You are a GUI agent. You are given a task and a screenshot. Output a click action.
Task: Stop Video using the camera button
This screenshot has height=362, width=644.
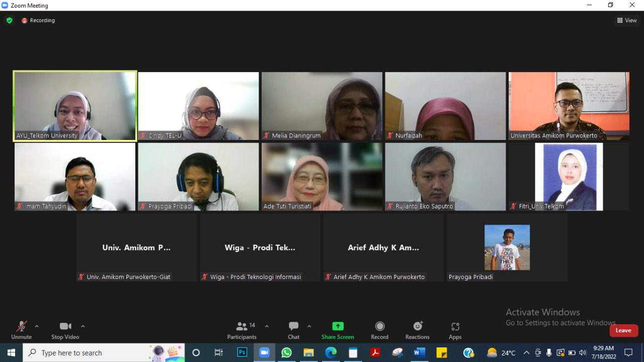point(65,326)
